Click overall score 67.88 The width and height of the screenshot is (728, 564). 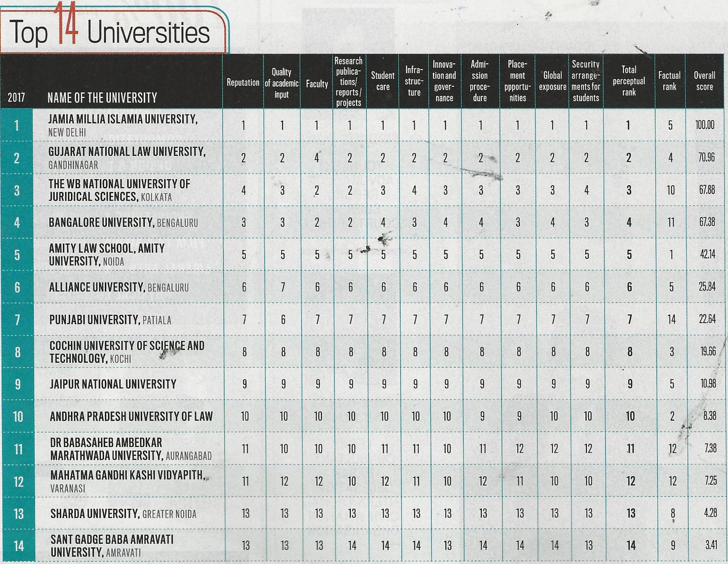(707, 190)
